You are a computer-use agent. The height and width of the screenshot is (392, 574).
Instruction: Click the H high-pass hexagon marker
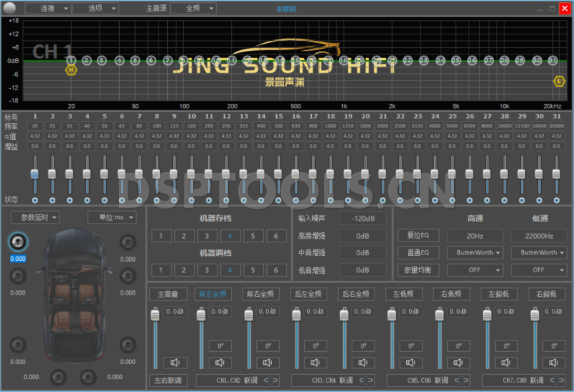[x=71, y=70]
